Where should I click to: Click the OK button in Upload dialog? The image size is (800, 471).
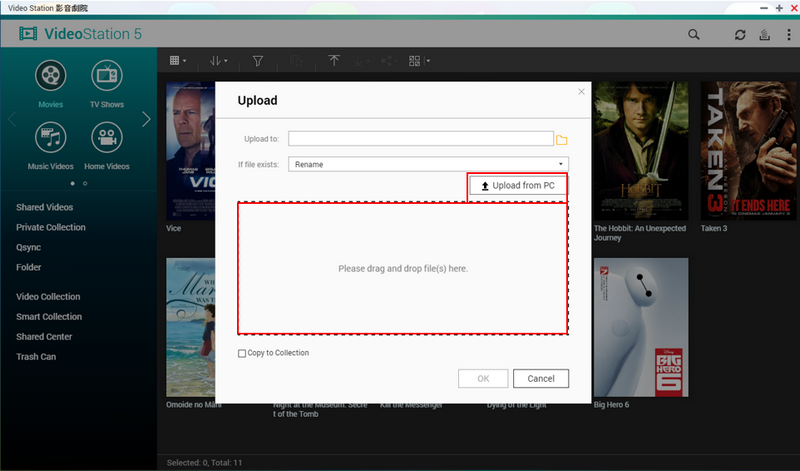click(483, 379)
